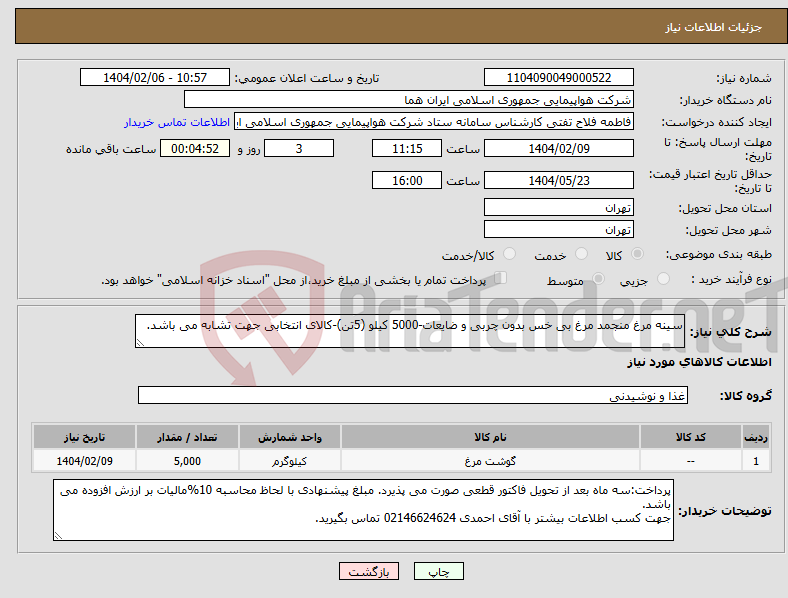Click the delivery province field تهران

pos(559,207)
